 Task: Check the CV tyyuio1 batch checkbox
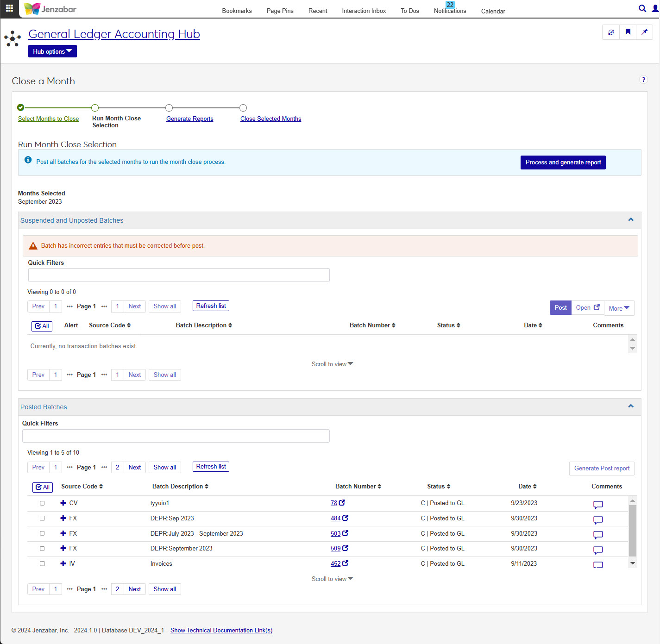point(42,503)
